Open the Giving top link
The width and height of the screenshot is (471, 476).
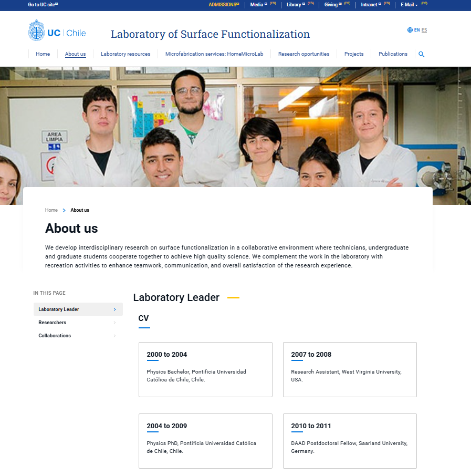coord(332,5)
